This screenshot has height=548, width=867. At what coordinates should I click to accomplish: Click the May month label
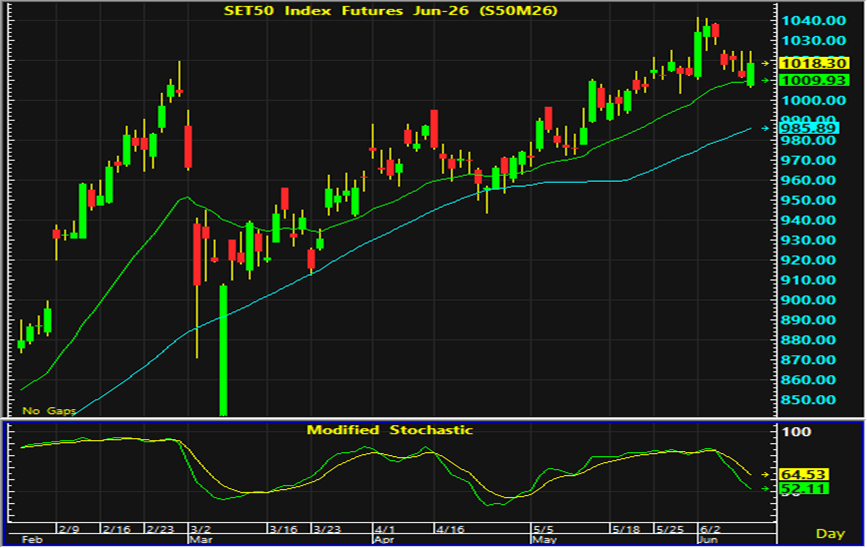click(x=544, y=540)
